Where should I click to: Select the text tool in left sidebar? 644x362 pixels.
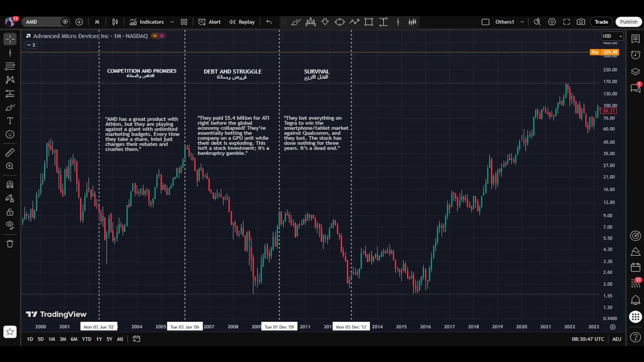[10, 121]
